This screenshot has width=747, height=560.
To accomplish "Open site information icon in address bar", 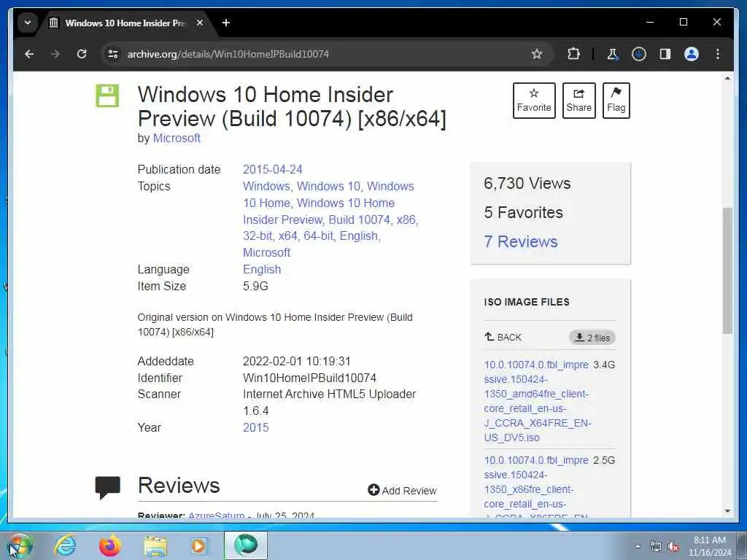I will [113, 54].
